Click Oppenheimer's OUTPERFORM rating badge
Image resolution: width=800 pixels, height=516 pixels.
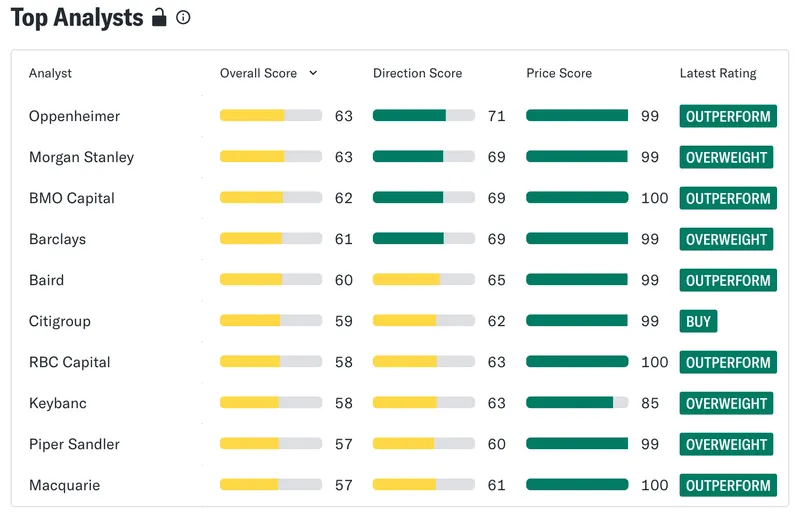728,116
